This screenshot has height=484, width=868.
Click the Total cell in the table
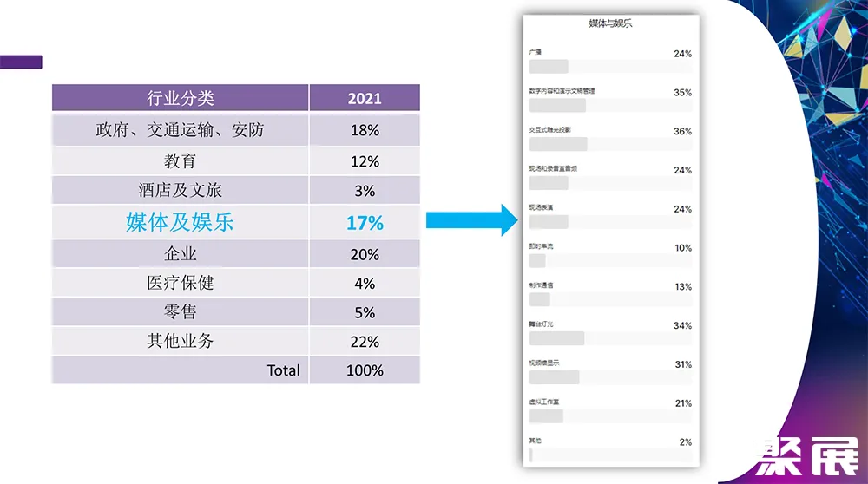[x=283, y=370]
